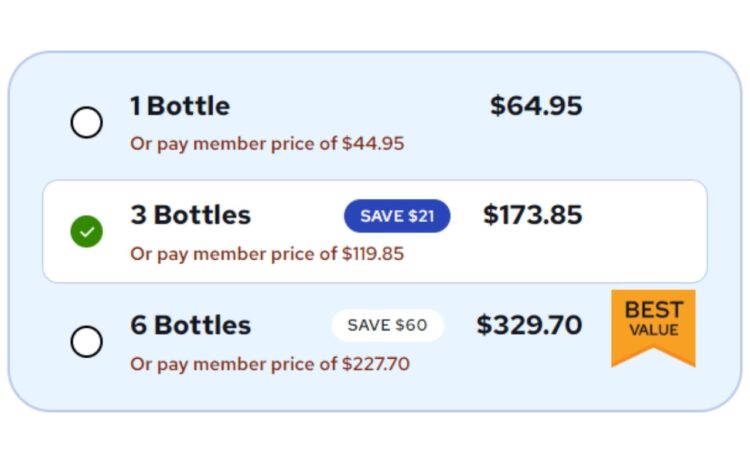Click the 1 Bottle heading
This screenshot has height=469, width=750.
(x=180, y=106)
